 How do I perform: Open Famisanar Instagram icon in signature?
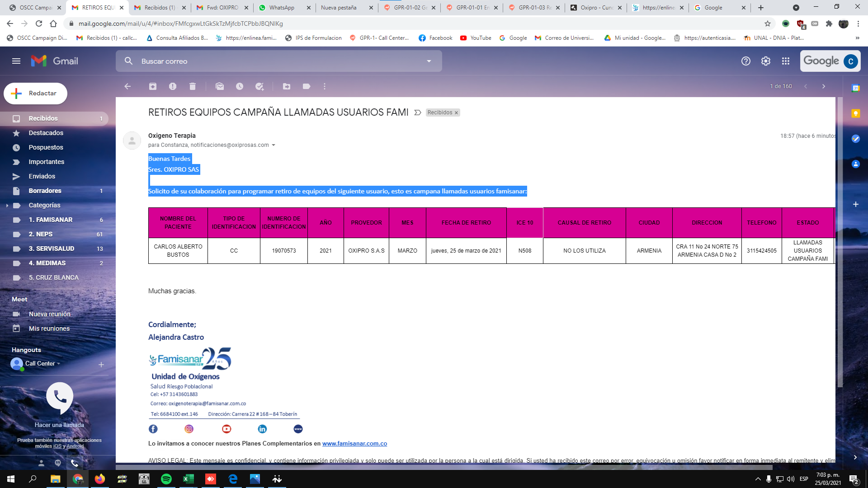189,429
